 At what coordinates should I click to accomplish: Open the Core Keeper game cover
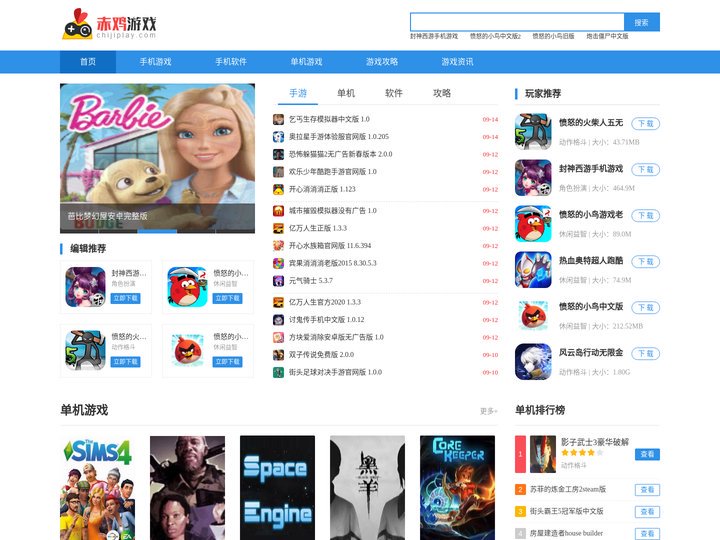(x=457, y=488)
